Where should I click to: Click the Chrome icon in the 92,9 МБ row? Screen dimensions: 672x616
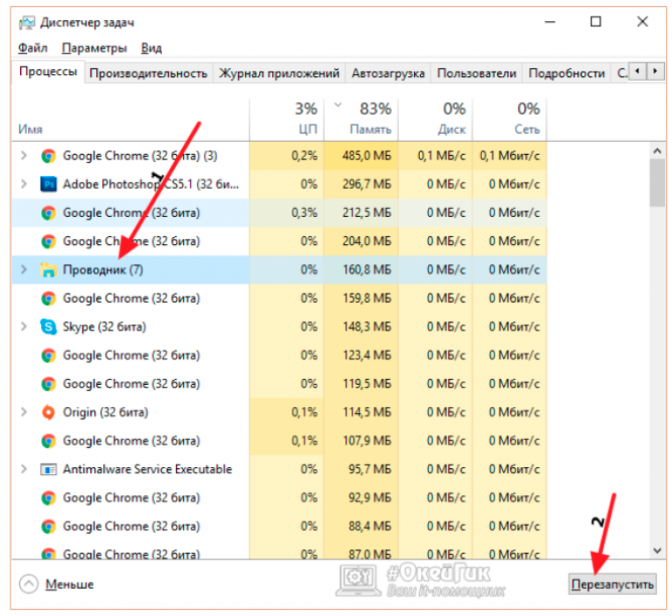pyautogui.click(x=48, y=498)
